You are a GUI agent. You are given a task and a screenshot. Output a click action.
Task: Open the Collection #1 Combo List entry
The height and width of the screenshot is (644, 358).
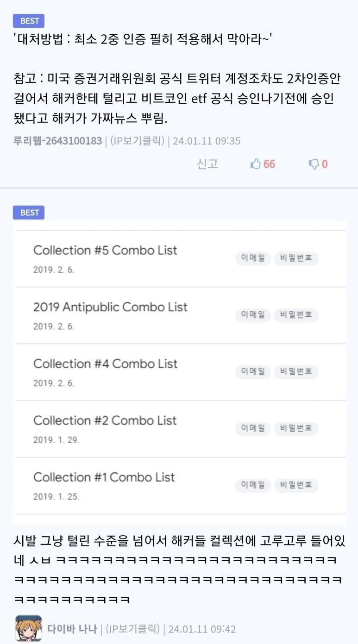tap(104, 477)
